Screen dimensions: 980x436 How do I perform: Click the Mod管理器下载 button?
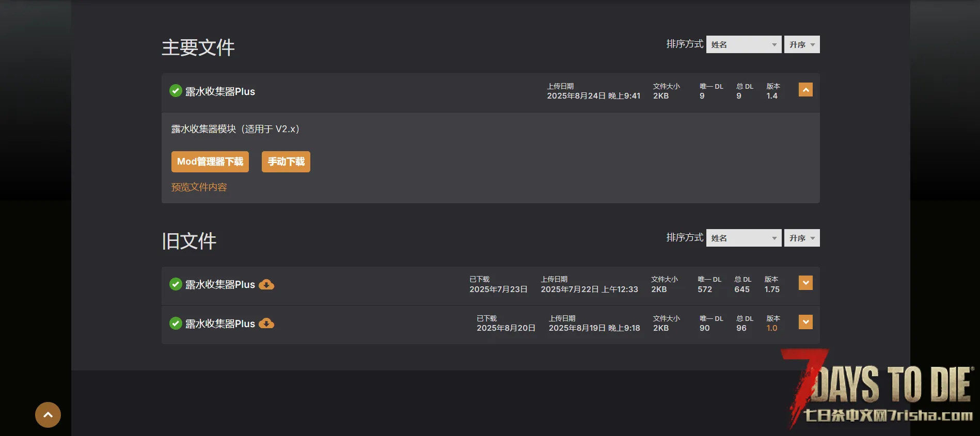[x=210, y=162]
